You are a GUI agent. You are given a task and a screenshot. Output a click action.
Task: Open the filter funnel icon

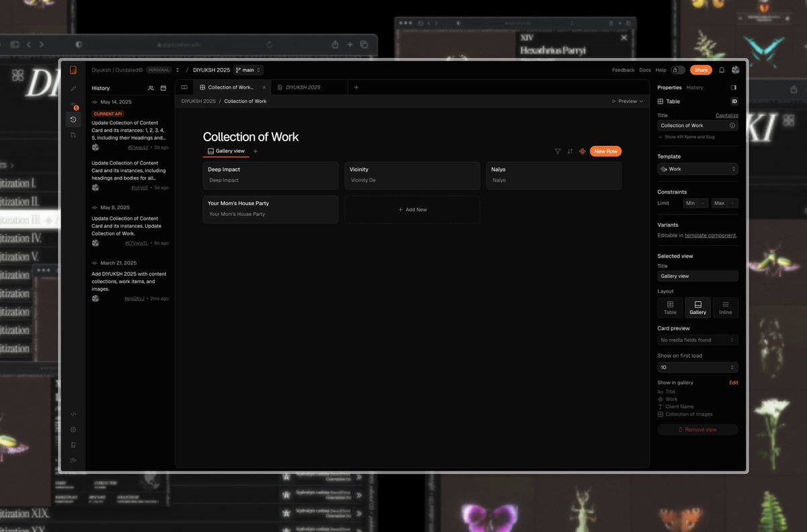pos(558,151)
